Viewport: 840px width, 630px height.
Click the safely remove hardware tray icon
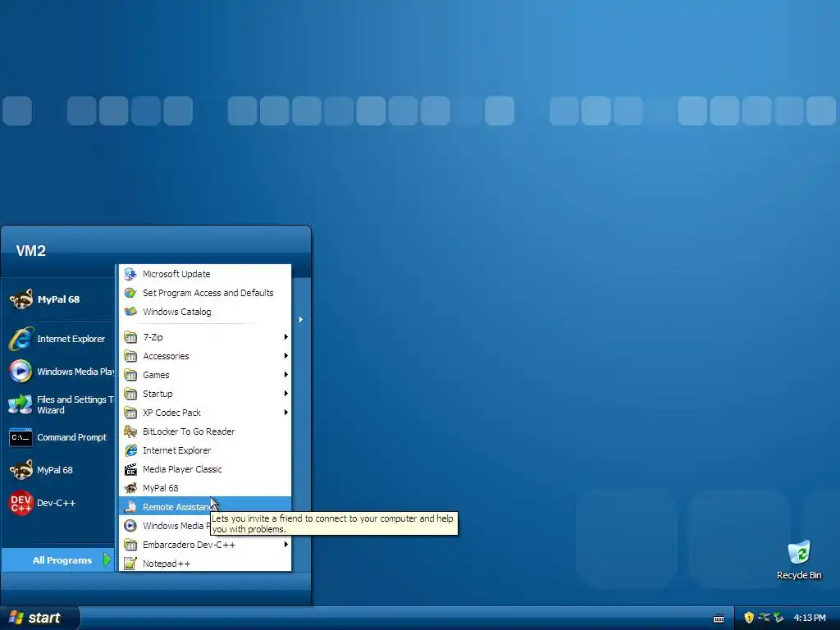pyautogui.click(x=778, y=618)
